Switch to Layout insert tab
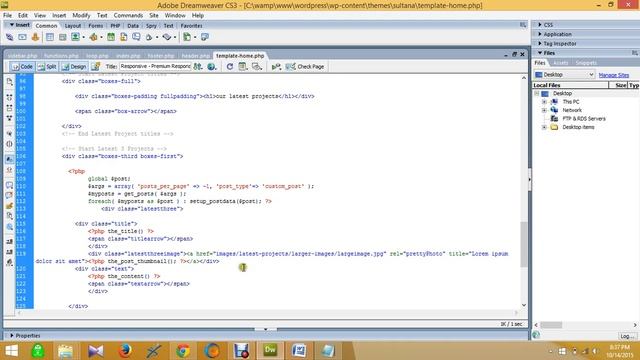640x360 pixels. (73, 26)
